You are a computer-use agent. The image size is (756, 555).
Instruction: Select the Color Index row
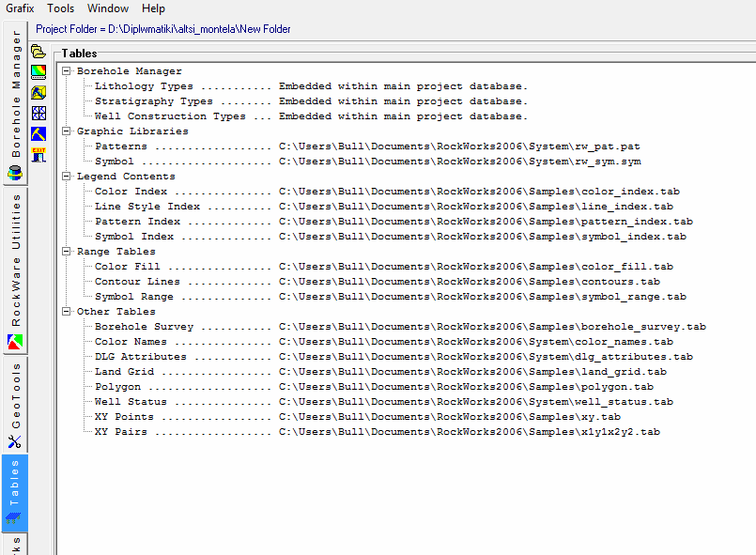387,192
